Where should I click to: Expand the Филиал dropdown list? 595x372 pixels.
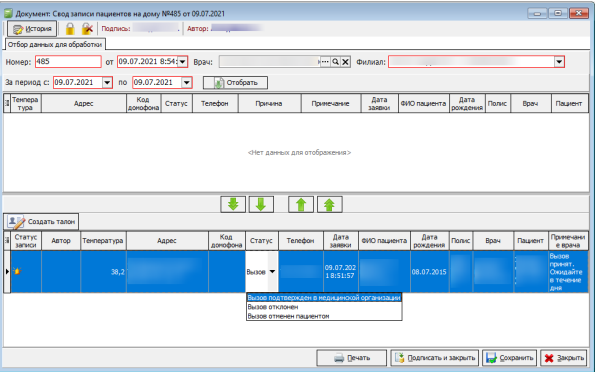(x=559, y=62)
